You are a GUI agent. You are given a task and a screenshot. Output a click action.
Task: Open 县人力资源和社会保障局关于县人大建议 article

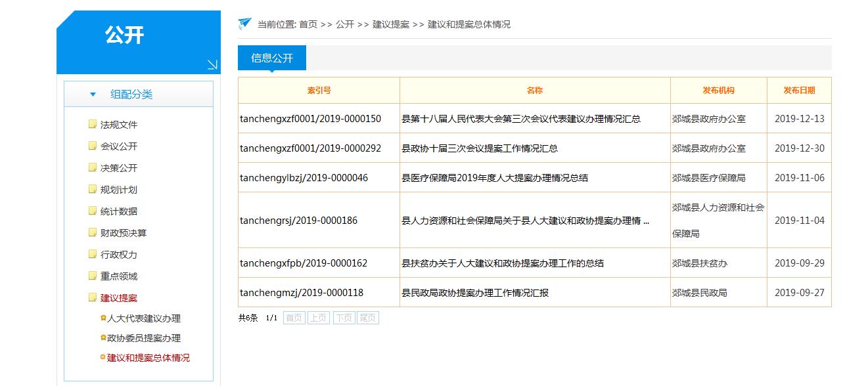point(526,221)
